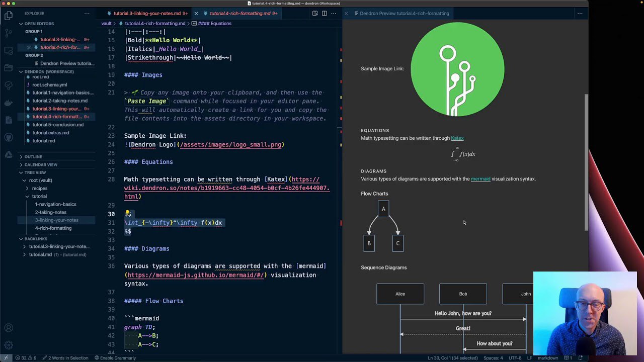Open the Source Control view in activity bar
Image resolution: width=644 pixels, height=362 pixels.
pyautogui.click(x=9, y=33)
